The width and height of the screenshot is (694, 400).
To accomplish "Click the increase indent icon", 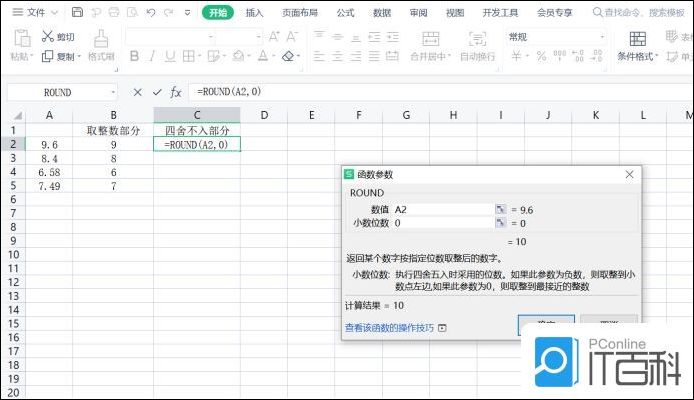I will [393, 36].
